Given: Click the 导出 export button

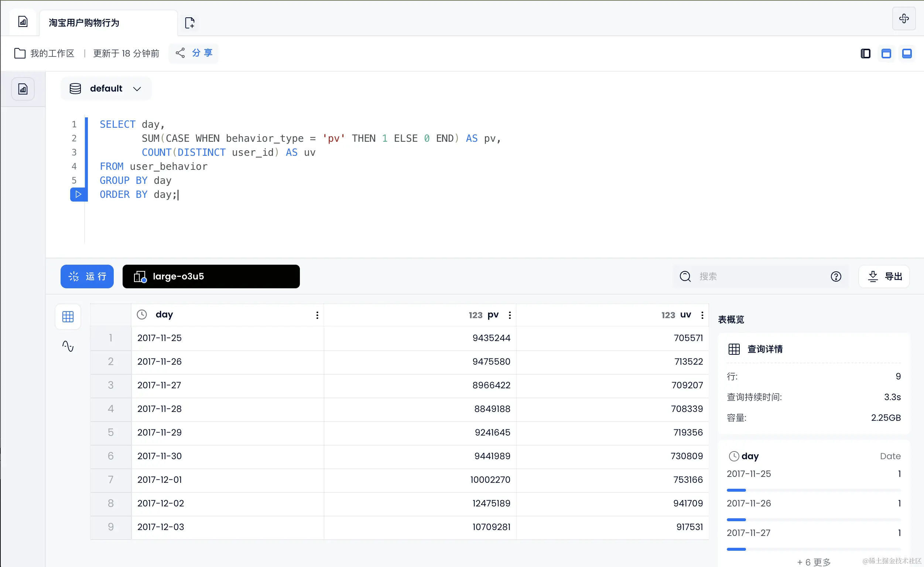Looking at the screenshot, I should pyautogui.click(x=883, y=276).
